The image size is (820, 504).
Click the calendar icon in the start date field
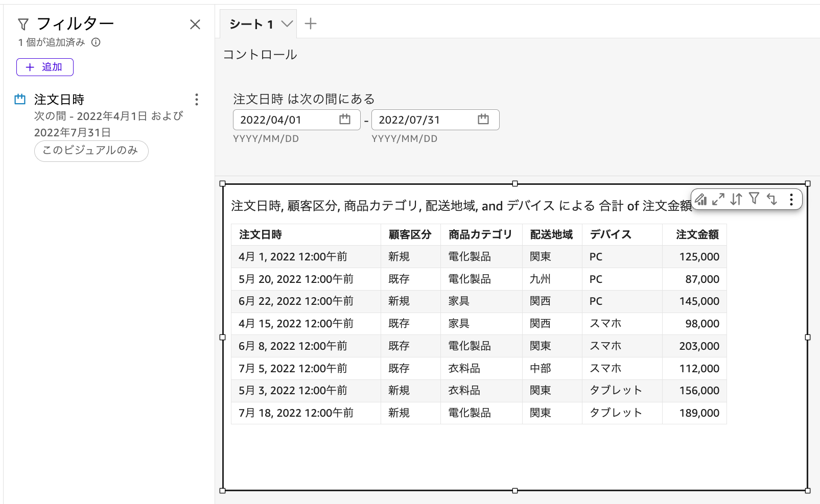click(x=345, y=119)
